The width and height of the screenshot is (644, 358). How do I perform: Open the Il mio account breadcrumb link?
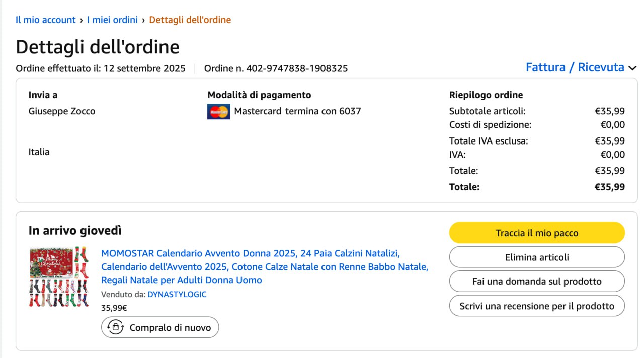click(45, 20)
